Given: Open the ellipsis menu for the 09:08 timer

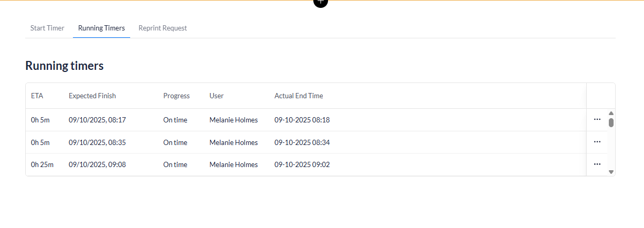Looking at the screenshot, I should [597, 164].
